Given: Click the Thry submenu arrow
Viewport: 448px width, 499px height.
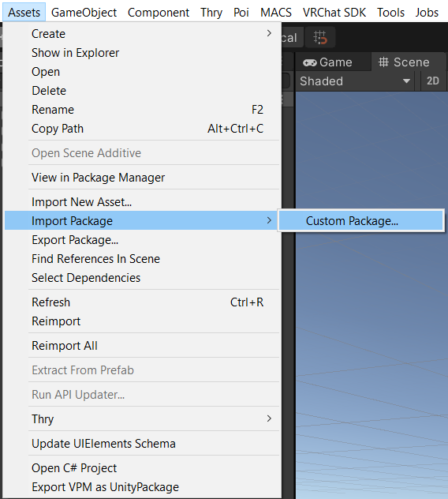Looking at the screenshot, I should [269, 418].
